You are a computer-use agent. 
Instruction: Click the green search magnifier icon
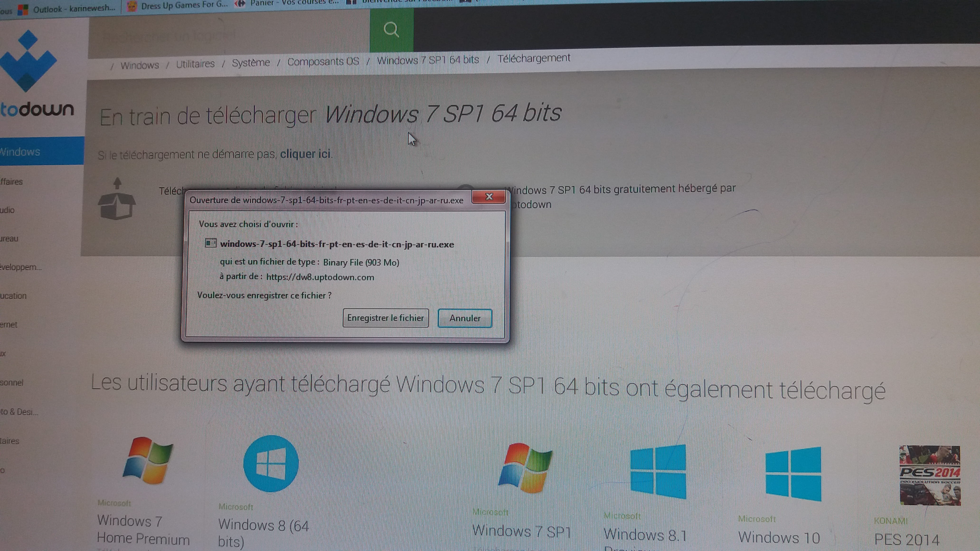pos(391,30)
